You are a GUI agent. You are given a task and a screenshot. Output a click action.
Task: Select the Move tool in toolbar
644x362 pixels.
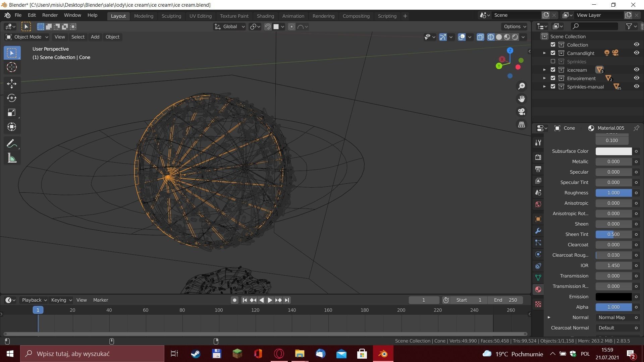tap(12, 83)
